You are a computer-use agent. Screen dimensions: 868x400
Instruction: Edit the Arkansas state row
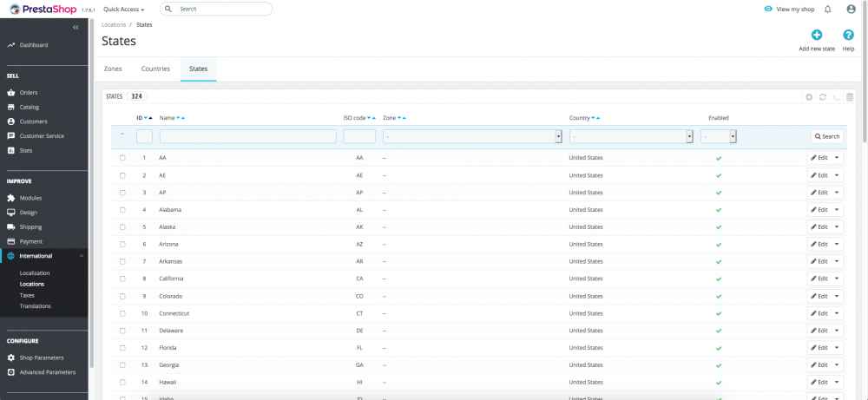coord(819,261)
